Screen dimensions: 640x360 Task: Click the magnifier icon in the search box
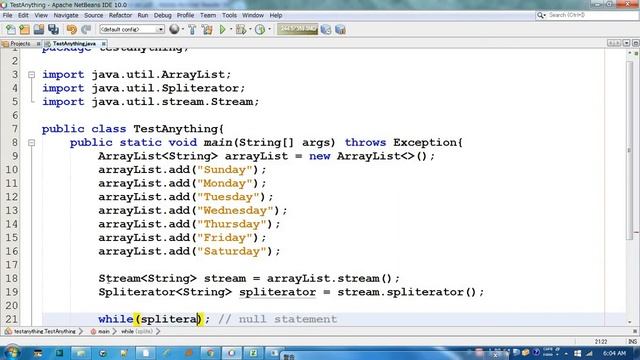[x=541, y=15]
